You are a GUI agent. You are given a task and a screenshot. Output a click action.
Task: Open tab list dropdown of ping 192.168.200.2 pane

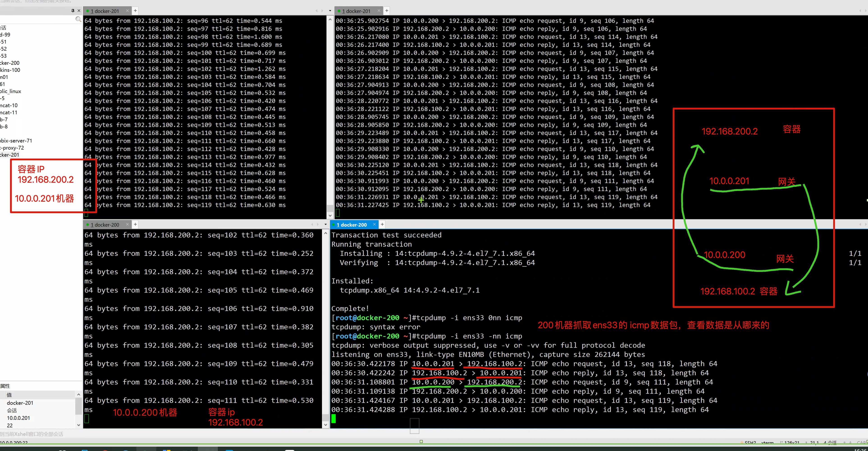coord(325,224)
